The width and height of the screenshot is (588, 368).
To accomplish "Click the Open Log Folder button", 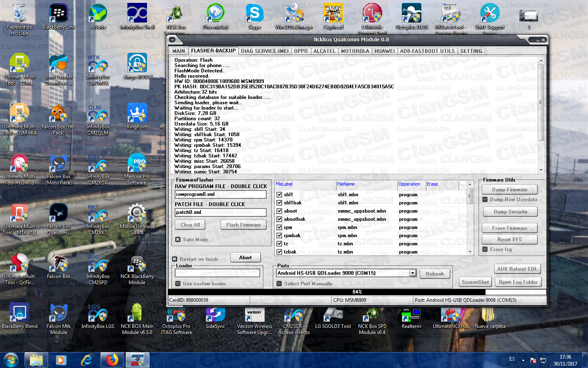I will [x=518, y=282].
